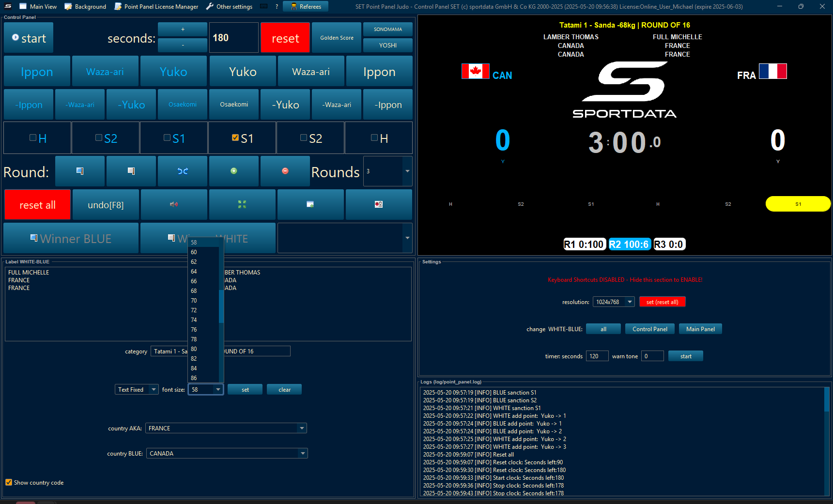Select font size 72 from list
The height and width of the screenshot is (504, 833).
tap(203, 310)
